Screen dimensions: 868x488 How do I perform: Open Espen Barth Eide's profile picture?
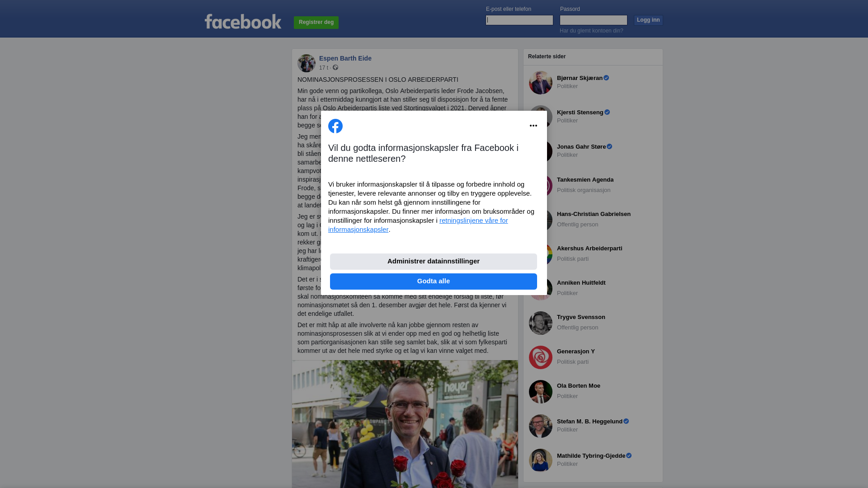click(x=307, y=63)
